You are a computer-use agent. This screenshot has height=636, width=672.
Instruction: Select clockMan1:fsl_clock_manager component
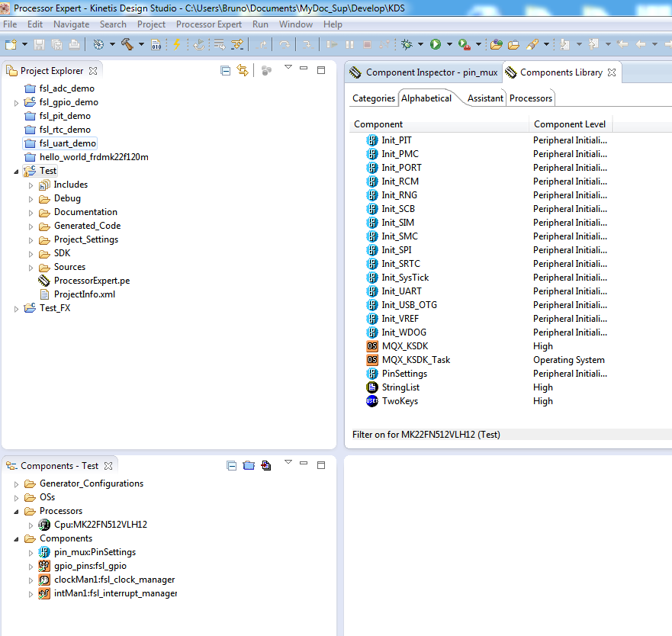tap(114, 580)
